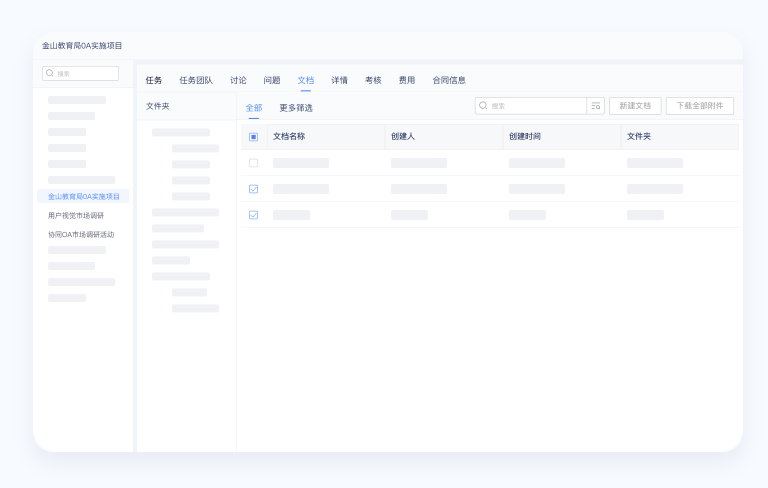Open the 费用 tab
The image size is (768, 488).
coord(407,80)
